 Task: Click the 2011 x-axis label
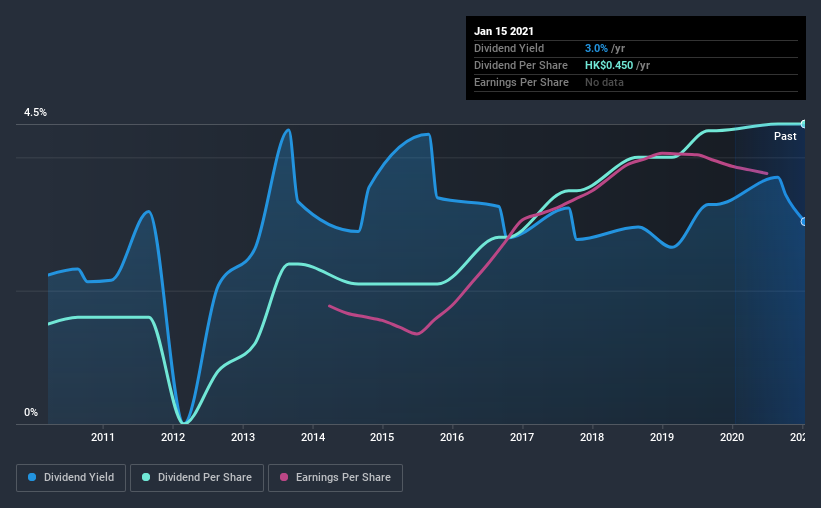click(103, 437)
